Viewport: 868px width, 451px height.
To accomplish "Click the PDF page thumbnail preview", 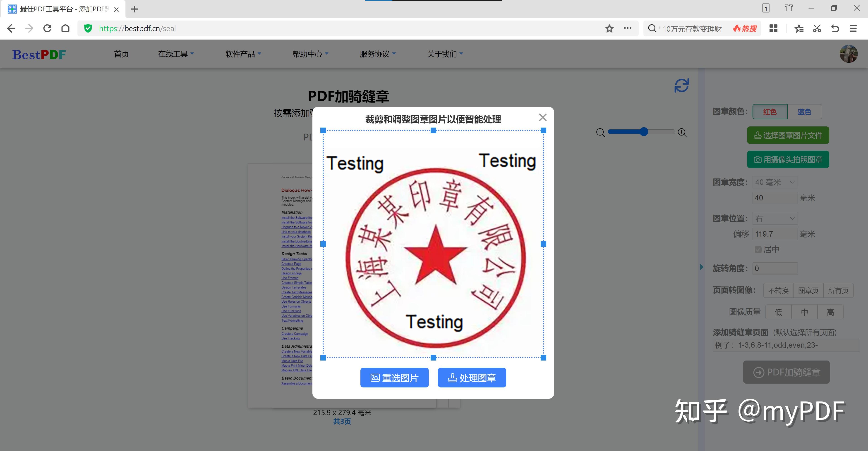I will (x=280, y=285).
